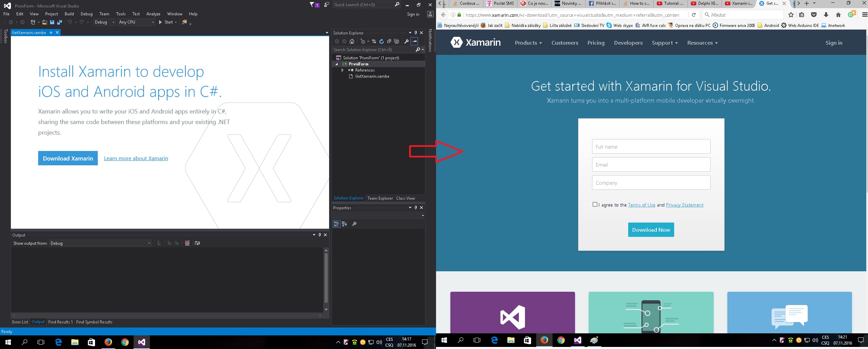Click Sync with Active Document in Solution Explorer

[x=374, y=41]
